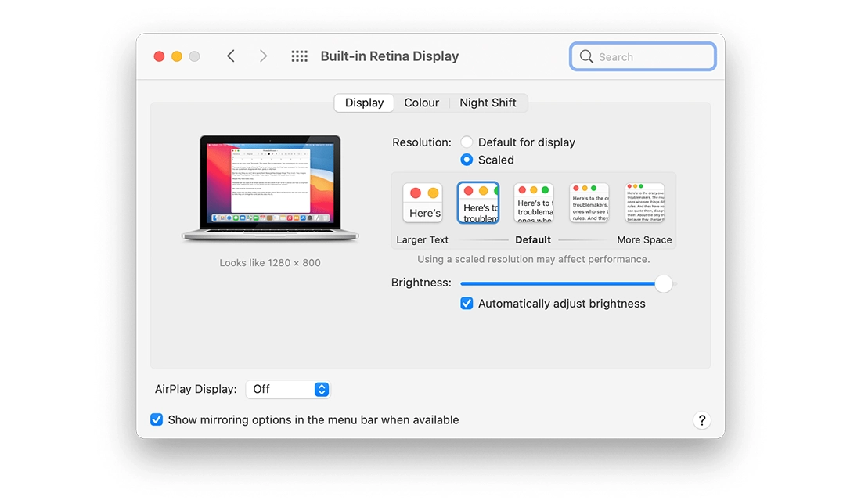
Task: Toggle Automatically adjust brightness checkbox
Action: pos(467,304)
